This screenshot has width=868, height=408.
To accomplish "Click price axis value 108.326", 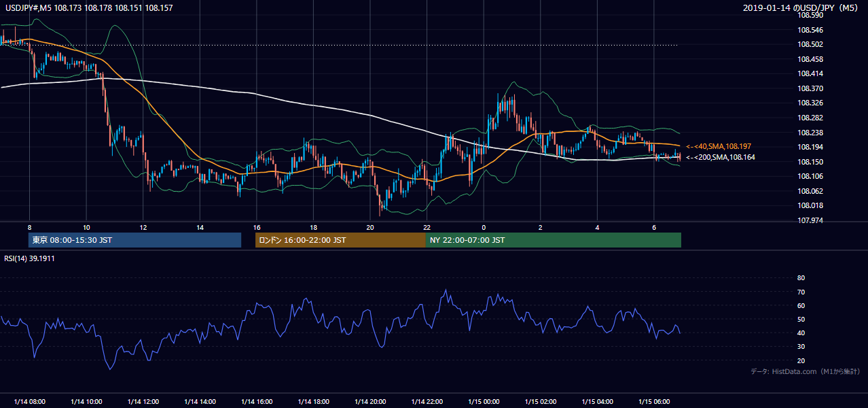I will click(x=810, y=103).
